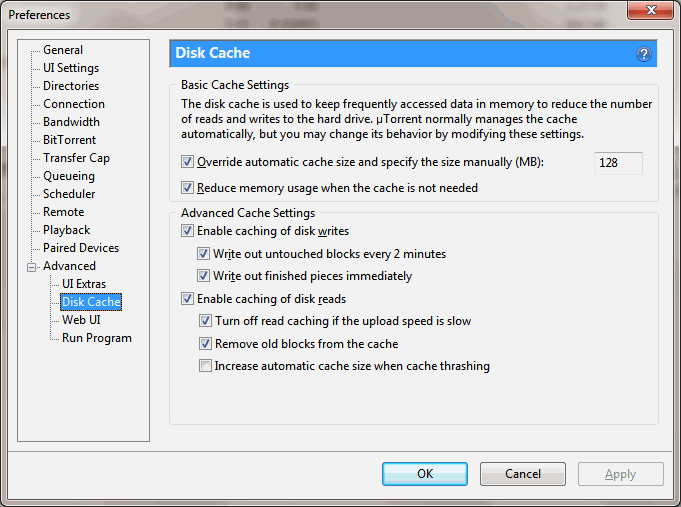The width and height of the screenshot is (681, 507).
Task: Click the cache size field showing 128
Action: (x=617, y=163)
